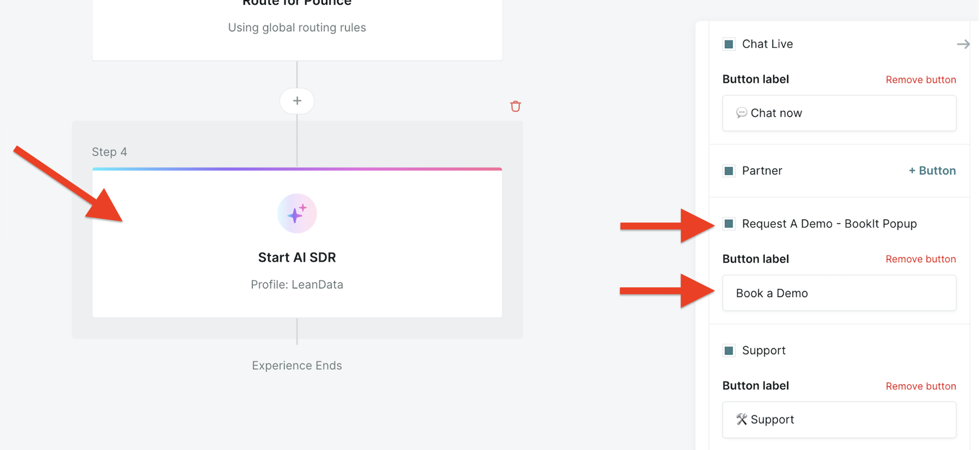980x450 pixels.
Task: Click the tools emoji in Support label
Action: tap(741, 419)
